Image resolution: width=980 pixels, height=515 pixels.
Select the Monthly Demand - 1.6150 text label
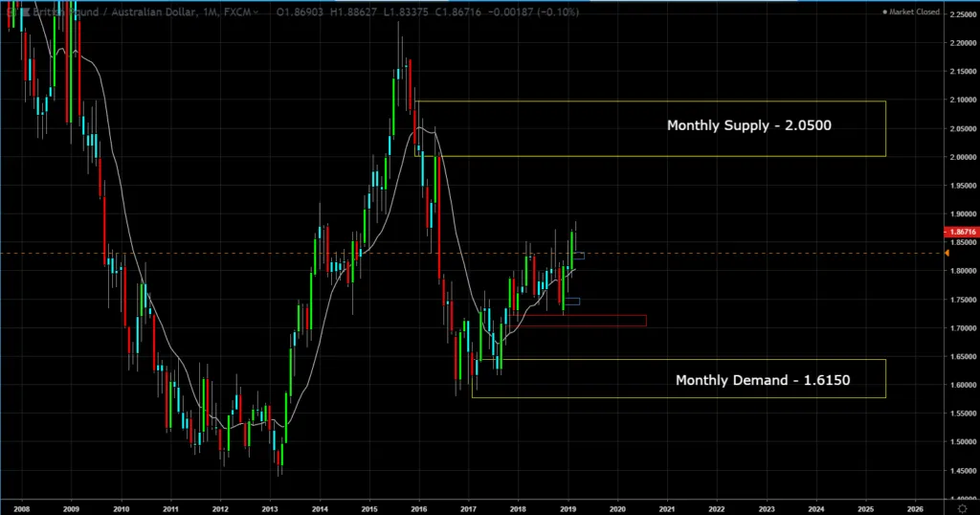763,380
